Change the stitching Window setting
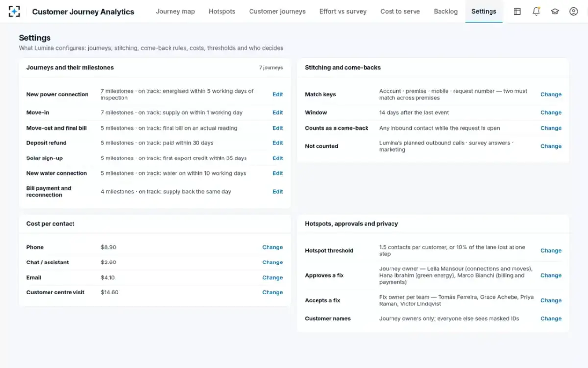The width and height of the screenshot is (588, 368). click(551, 112)
